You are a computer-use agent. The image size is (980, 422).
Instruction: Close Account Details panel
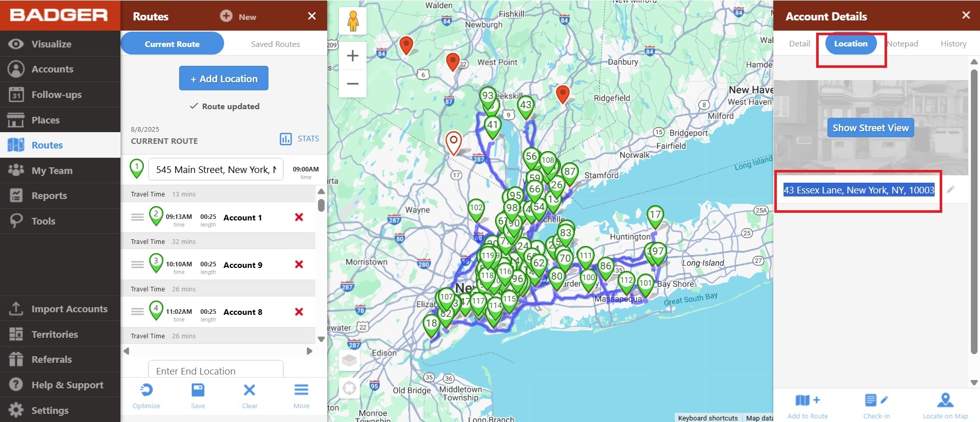pyautogui.click(x=966, y=15)
